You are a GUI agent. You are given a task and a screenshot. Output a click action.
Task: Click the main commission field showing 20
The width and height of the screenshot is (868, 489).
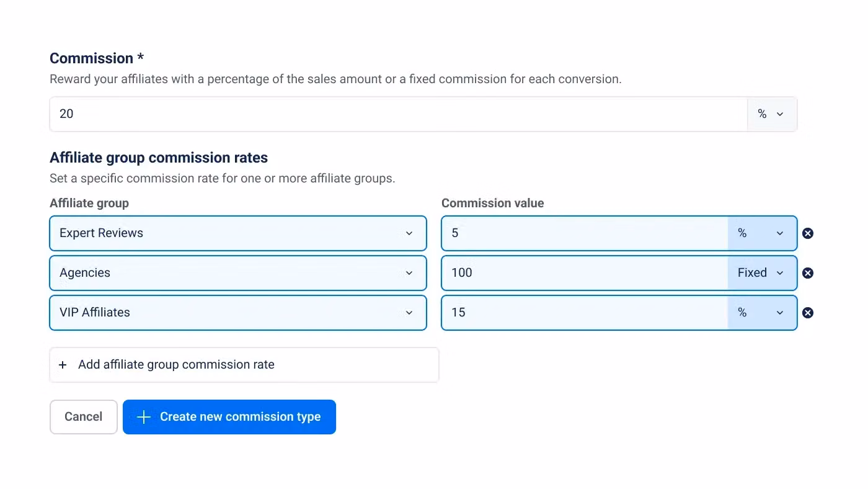[397, 114]
